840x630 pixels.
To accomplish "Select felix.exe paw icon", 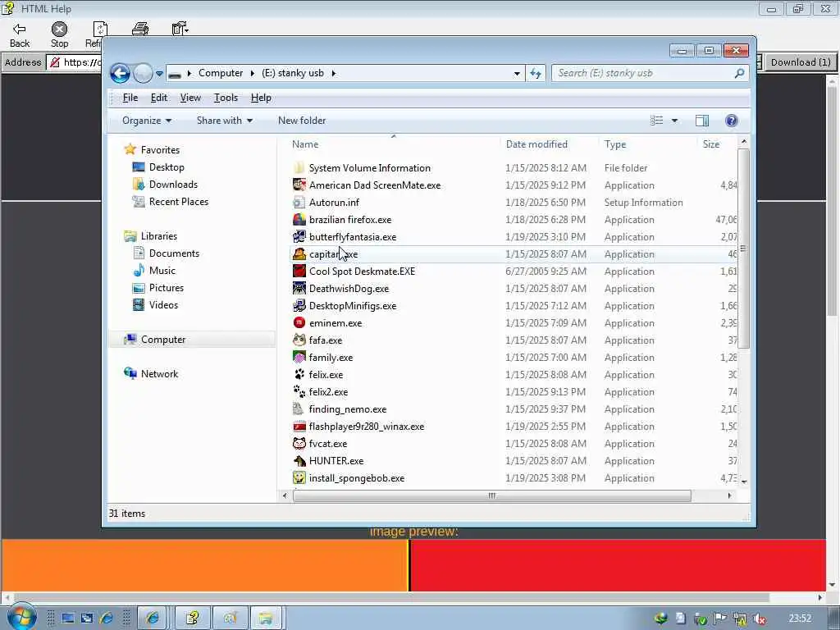I will click(x=299, y=374).
